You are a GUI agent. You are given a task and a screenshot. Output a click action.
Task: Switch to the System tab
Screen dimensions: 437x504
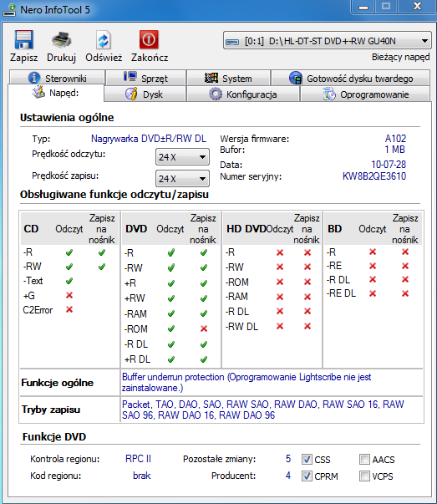(x=228, y=78)
